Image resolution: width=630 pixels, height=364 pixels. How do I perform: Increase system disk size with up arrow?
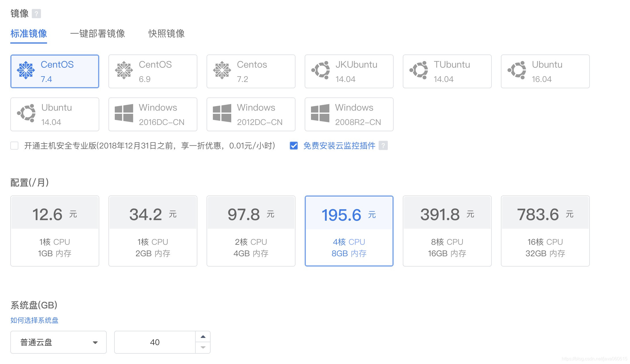tap(203, 337)
